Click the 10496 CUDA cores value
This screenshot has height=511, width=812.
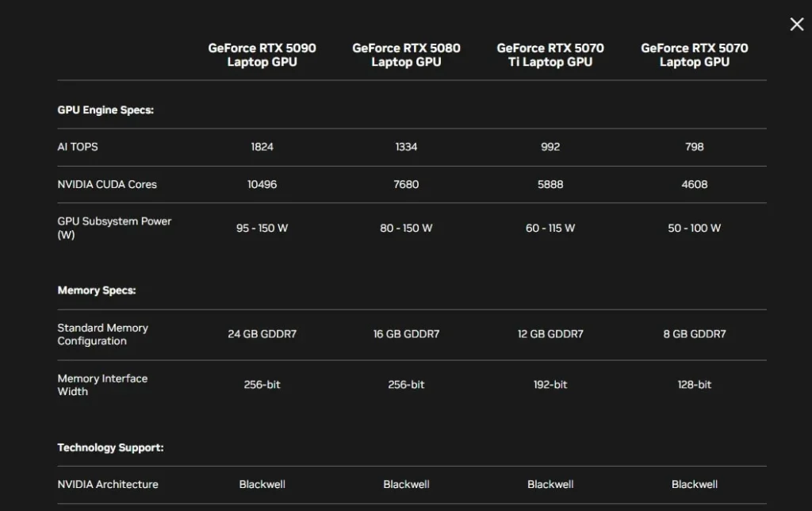pos(262,184)
